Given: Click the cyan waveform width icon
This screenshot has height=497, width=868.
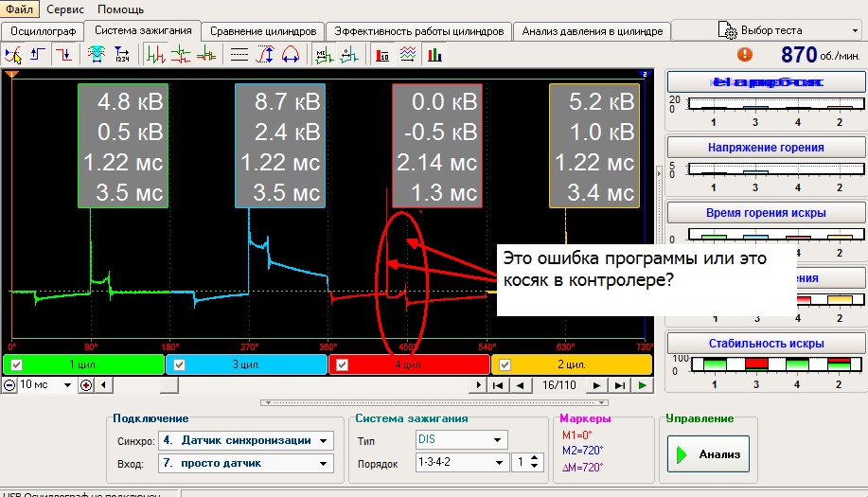Looking at the screenshot, I should pyautogui.click(x=97, y=55).
